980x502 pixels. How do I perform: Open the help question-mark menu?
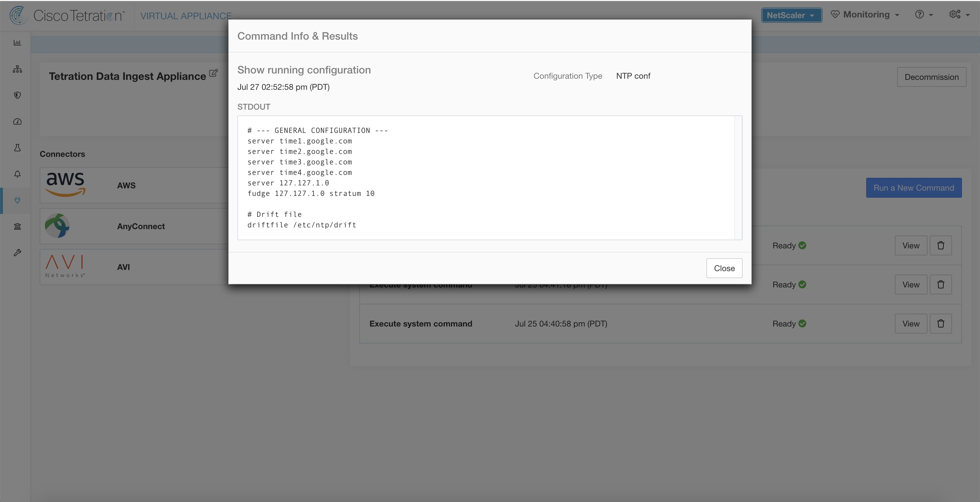[x=924, y=15]
